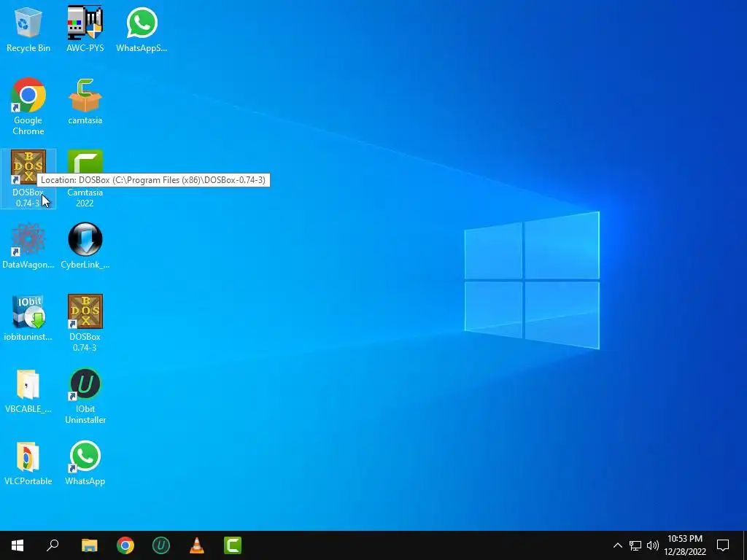Select the Camtasia 2022 desktop shortcut
747x560 pixels.
pyautogui.click(x=85, y=179)
